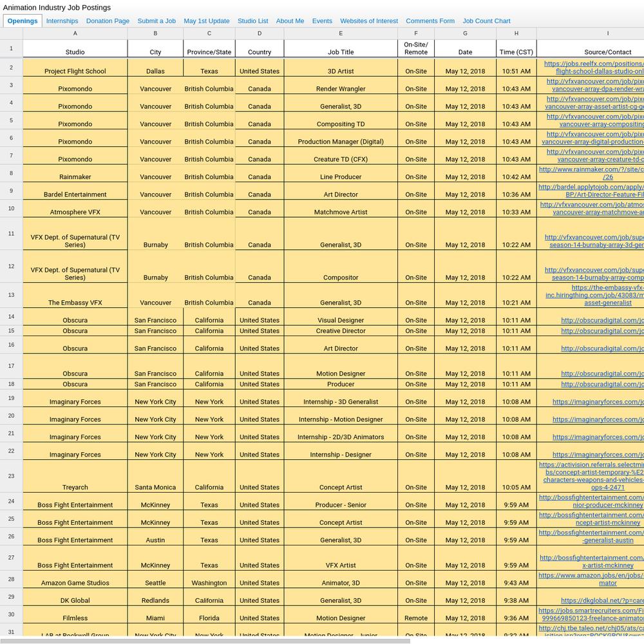644x644 pixels.
Task: Click the On-Site/Remote header cell
Action: [x=415, y=48]
